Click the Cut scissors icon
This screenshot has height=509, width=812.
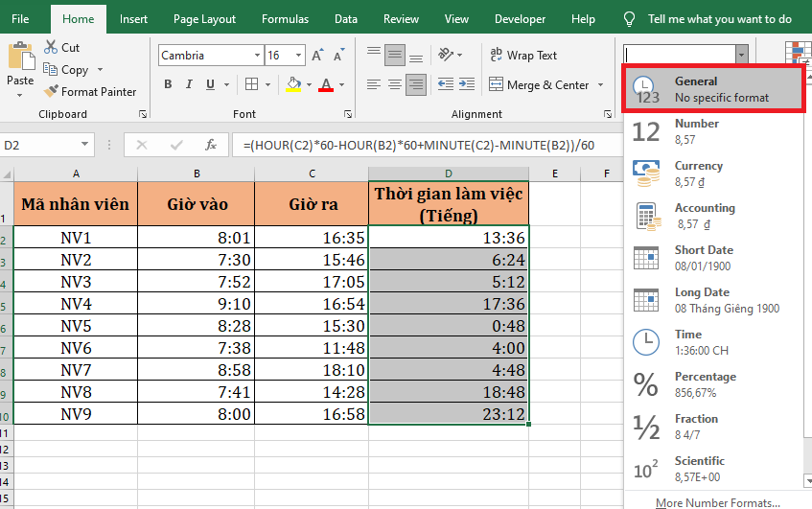(50, 48)
